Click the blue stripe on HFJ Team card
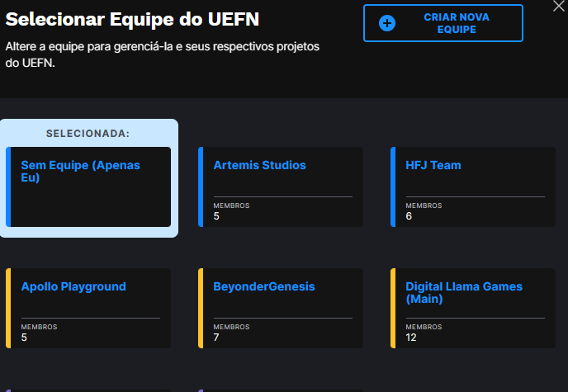 393,187
